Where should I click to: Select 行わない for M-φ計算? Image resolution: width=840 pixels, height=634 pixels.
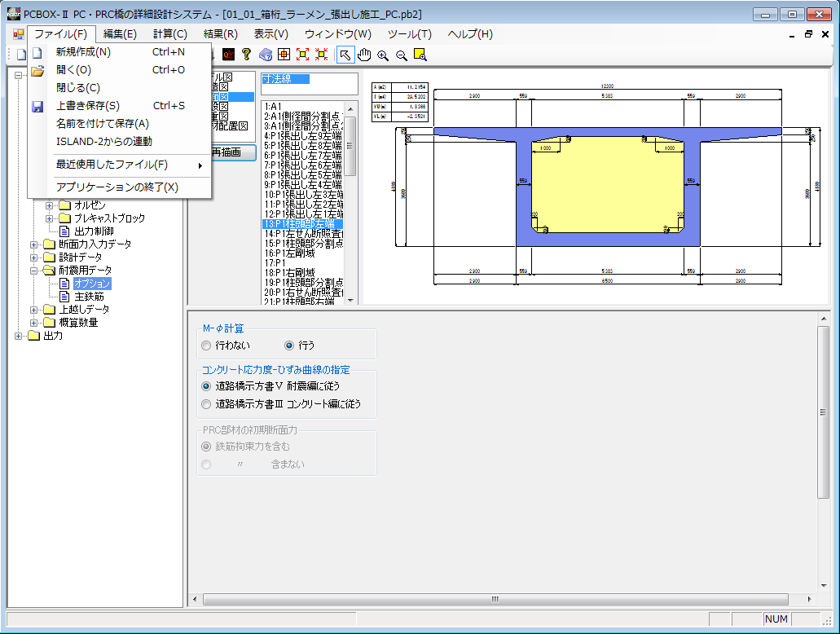click(x=206, y=346)
